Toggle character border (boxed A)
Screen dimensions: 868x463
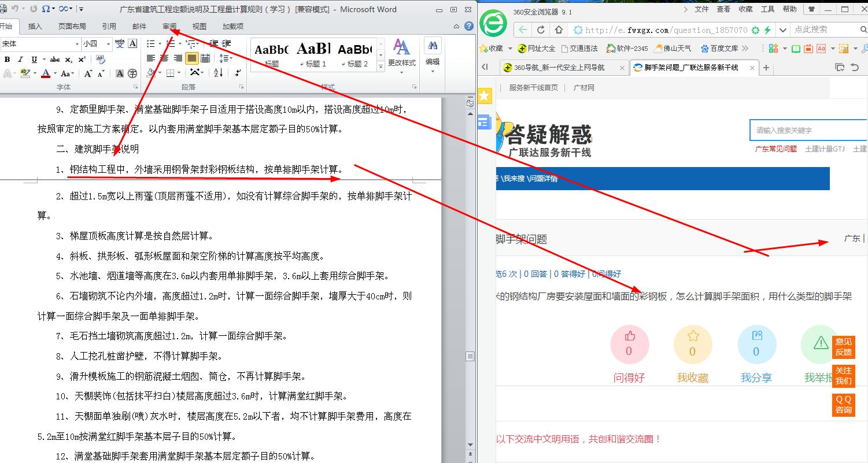(x=133, y=43)
